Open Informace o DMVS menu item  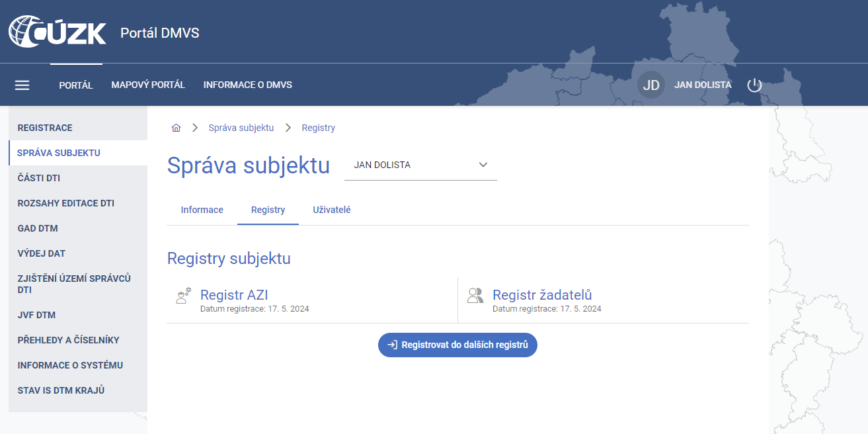point(247,85)
